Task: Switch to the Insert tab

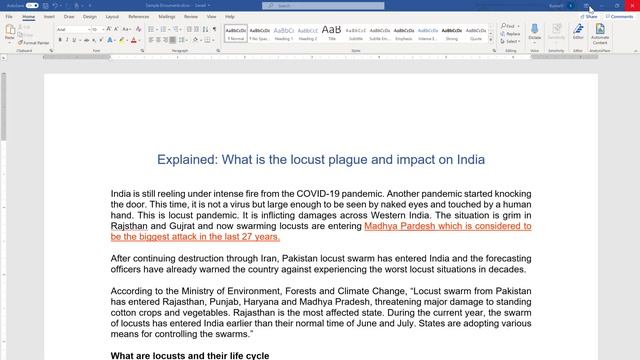Action: pos(49,17)
